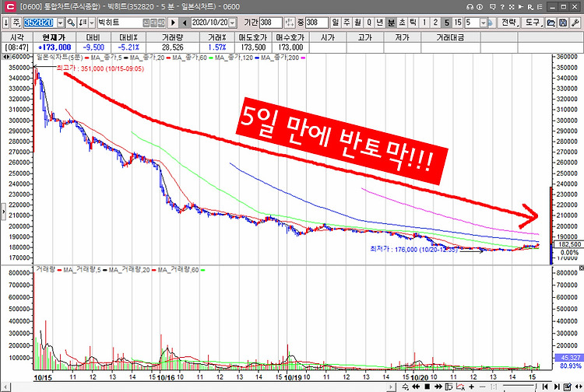Select the 2 minute interval toggle

435,23
